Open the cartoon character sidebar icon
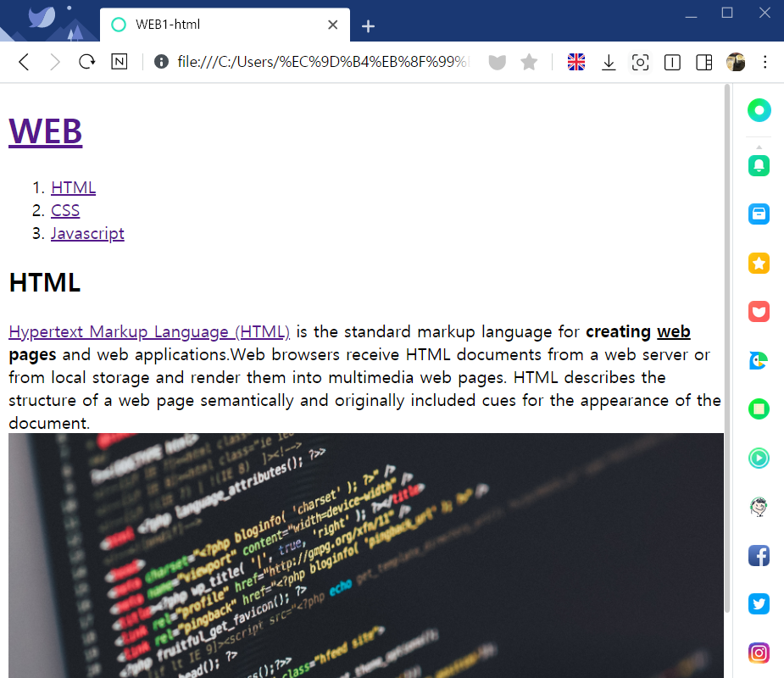The width and height of the screenshot is (784, 678). 759,507
